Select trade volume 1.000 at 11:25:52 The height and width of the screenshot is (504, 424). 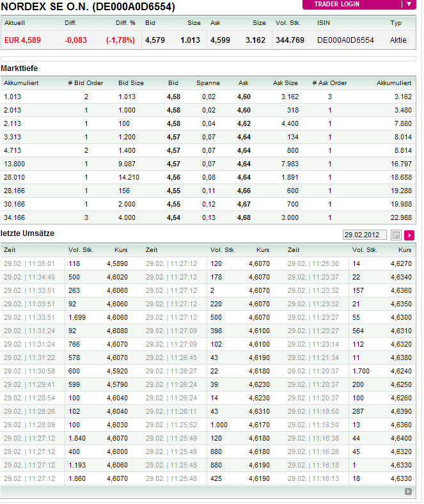219,425
